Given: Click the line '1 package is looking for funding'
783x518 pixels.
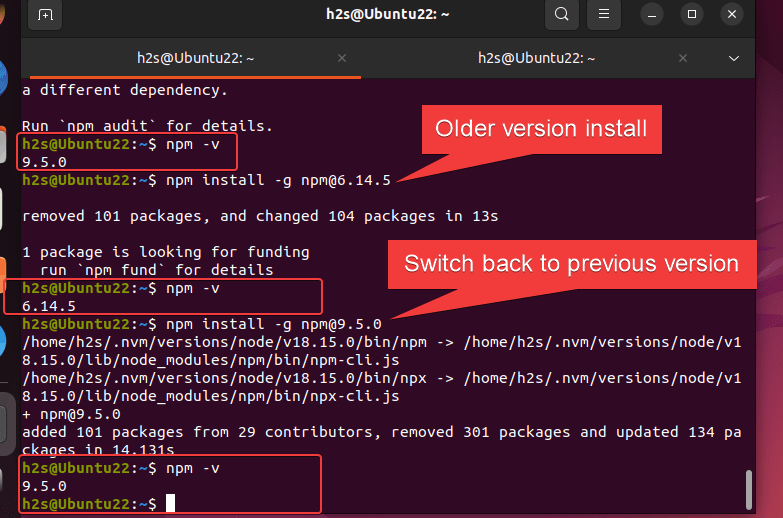Looking at the screenshot, I should pyautogui.click(x=166, y=252).
